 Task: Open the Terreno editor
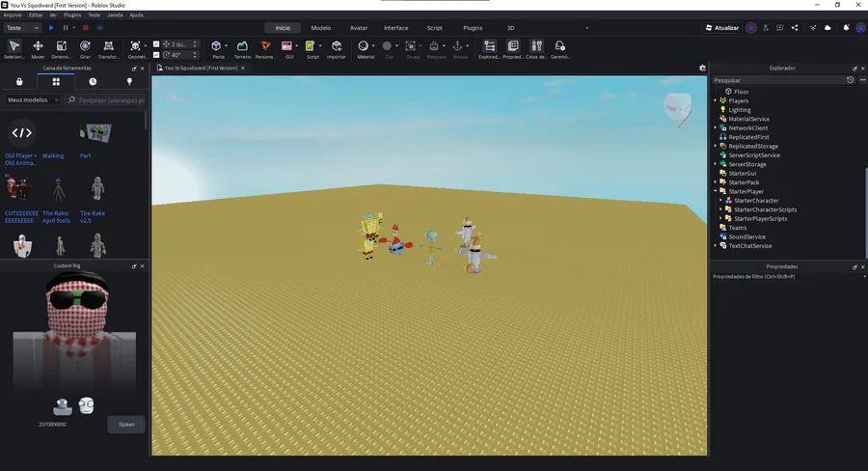[242, 49]
